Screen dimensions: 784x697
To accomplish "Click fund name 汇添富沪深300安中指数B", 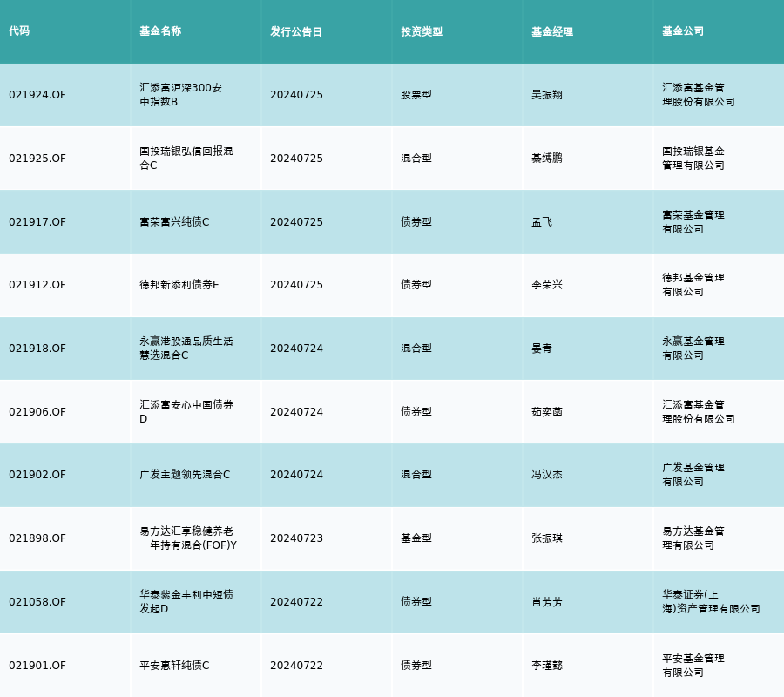I will (180, 94).
